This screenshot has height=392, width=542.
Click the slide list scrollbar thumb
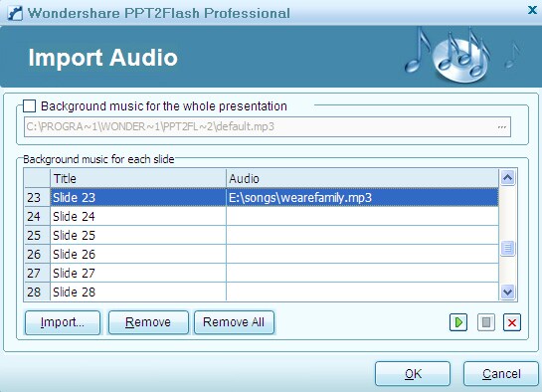[x=507, y=248]
